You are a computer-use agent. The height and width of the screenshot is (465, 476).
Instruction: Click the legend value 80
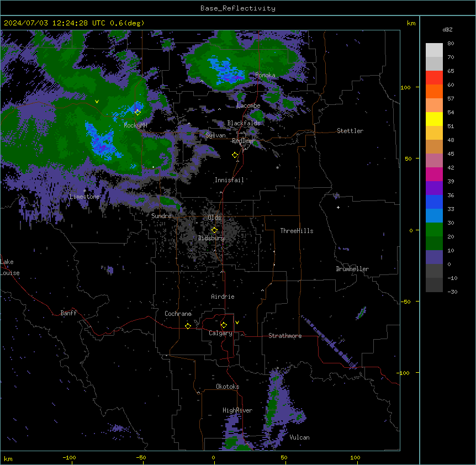(x=451, y=44)
